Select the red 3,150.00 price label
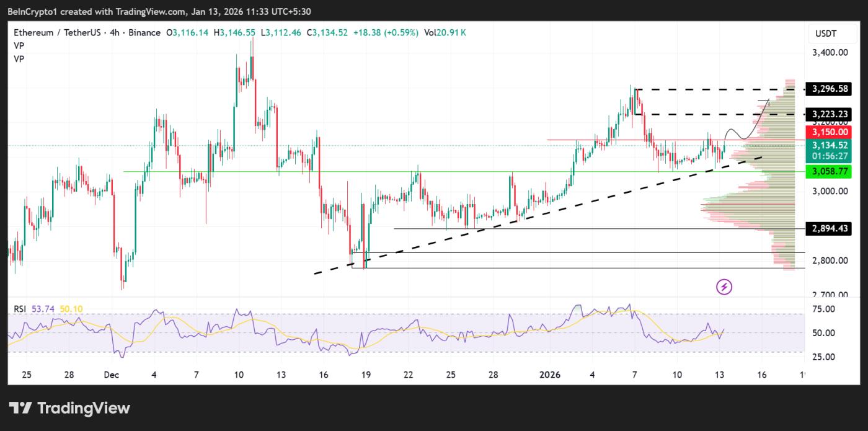The image size is (868, 431). (830, 132)
